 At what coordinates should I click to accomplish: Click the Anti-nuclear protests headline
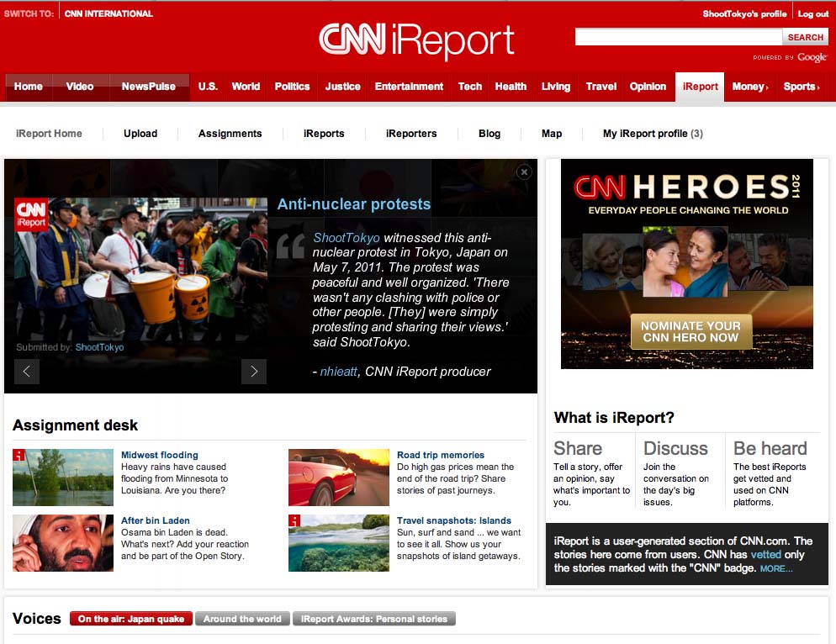[353, 204]
